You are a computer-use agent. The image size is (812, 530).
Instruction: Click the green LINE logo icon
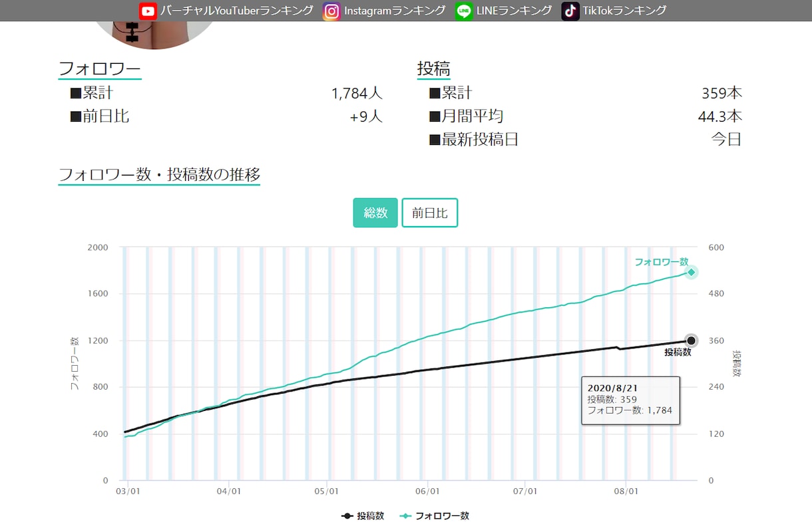[464, 11]
